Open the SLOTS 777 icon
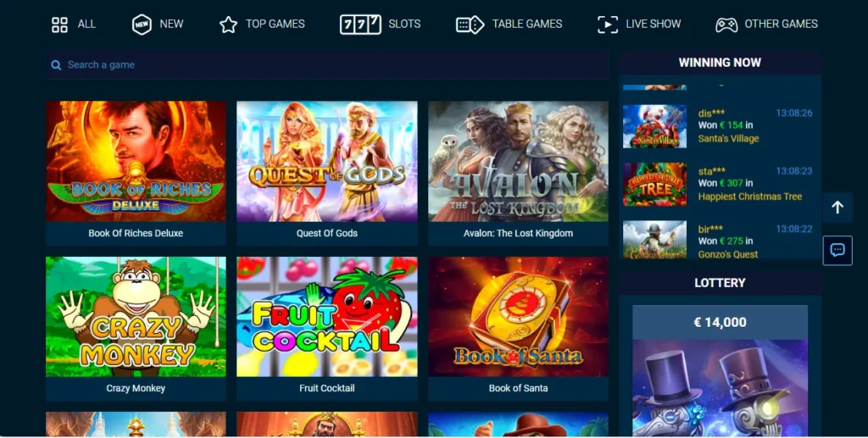The width and height of the screenshot is (868, 438). pyautogui.click(x=360, y=25)
